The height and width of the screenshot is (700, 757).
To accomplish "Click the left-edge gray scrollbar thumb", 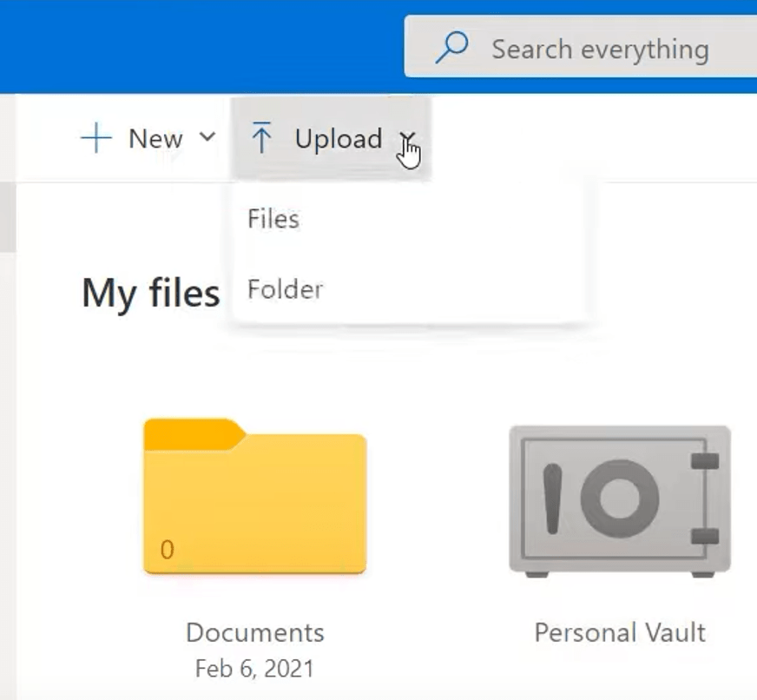I will (8, 217).
